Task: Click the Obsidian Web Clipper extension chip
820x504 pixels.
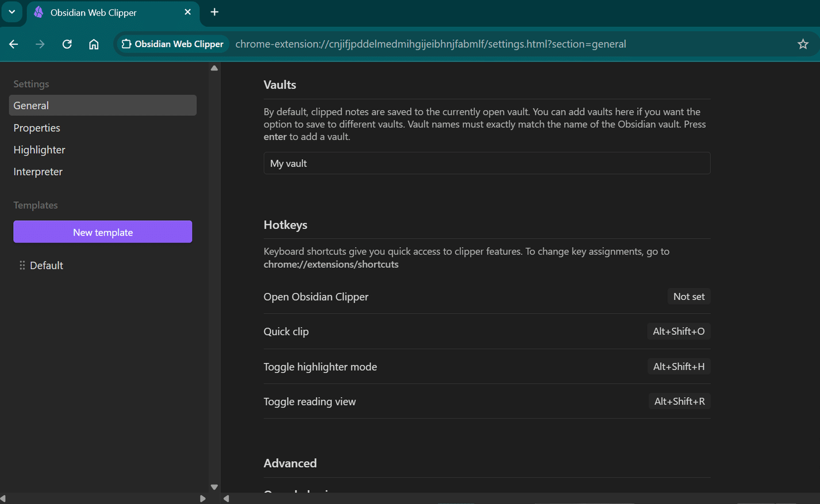Action: 172,44
